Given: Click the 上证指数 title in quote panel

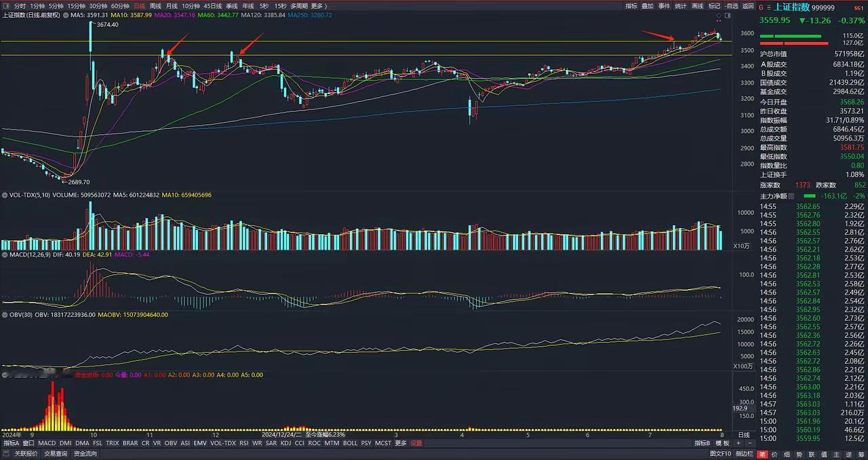Looking at the screenshot, I should pos(792,7).
